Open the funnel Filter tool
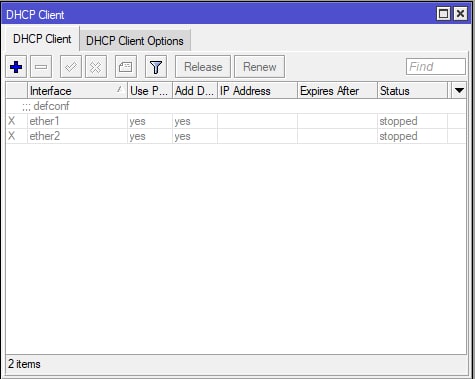 (156, 67)
